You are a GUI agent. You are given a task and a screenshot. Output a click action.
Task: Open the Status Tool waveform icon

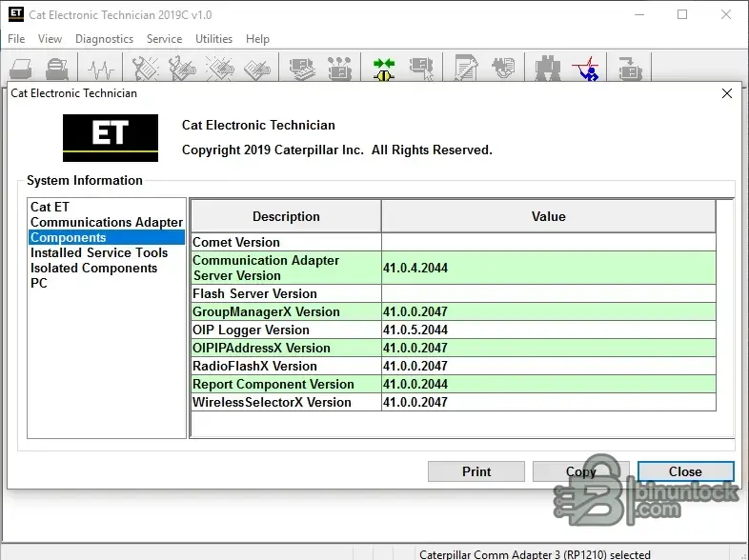[x=101, y=69]
